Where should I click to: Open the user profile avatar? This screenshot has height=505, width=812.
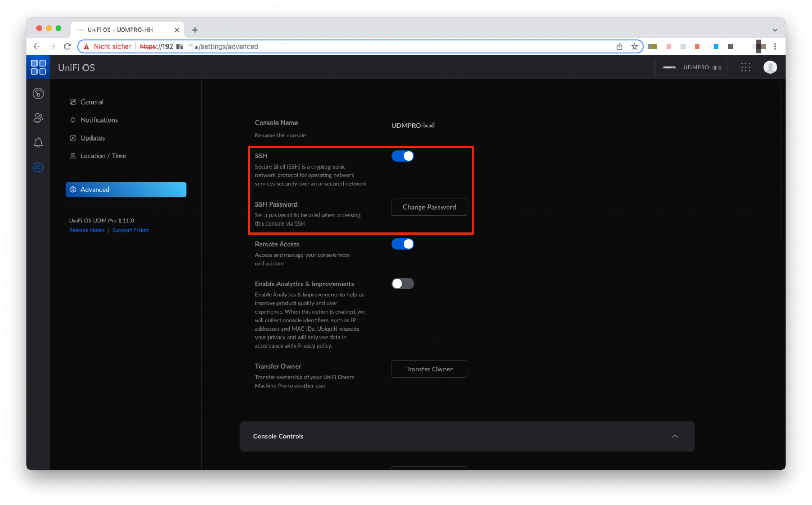click(x=770, y=67)
